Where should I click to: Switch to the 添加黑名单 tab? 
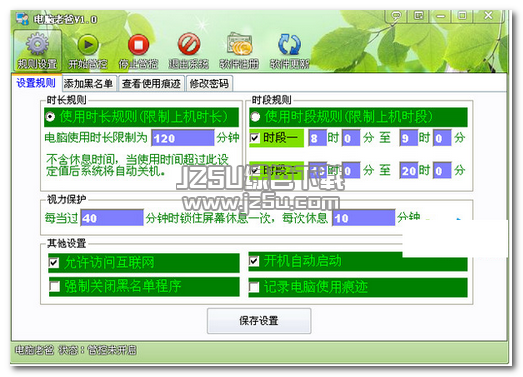click(x=89, y=83)
